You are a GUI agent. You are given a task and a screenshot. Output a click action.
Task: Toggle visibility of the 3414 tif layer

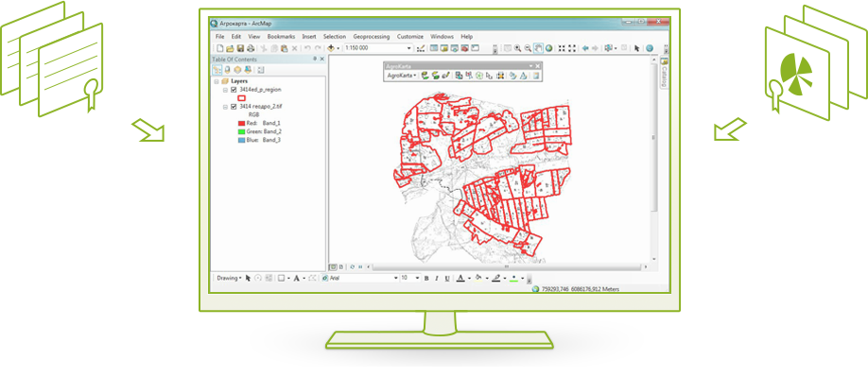tap(234, 106)
